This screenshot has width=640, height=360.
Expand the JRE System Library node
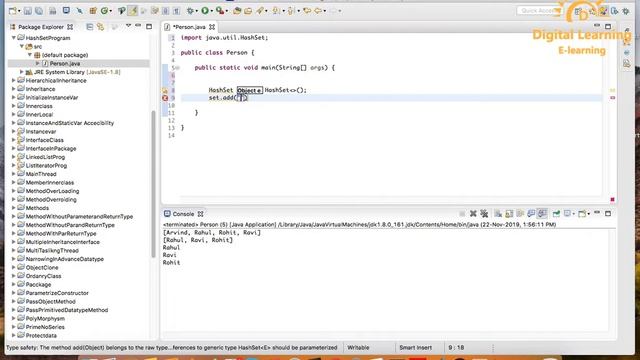[x=22, y=72]
